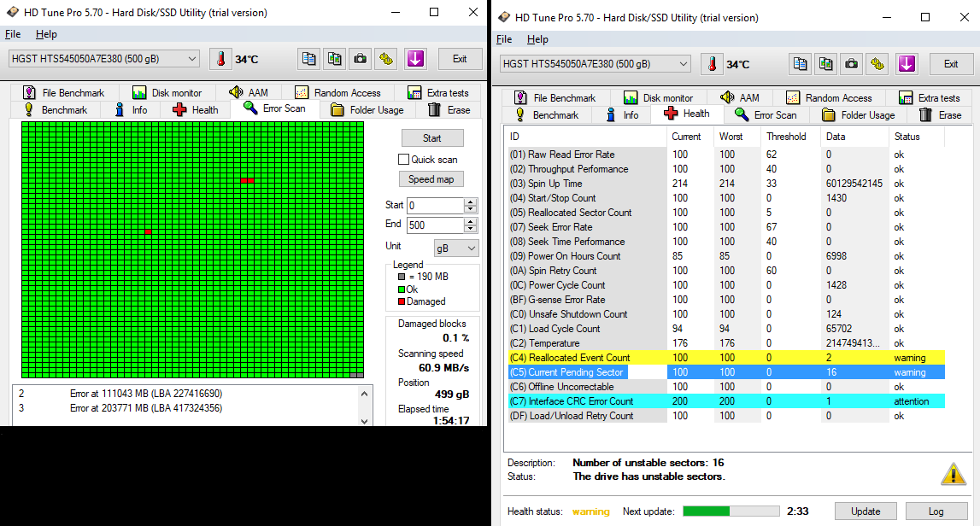
Task: Select Power On Hours Count row
Action: coord(725,256)
